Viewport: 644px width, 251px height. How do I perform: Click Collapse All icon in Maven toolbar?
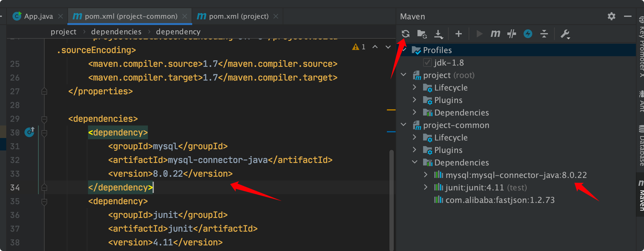click(544, 34)
